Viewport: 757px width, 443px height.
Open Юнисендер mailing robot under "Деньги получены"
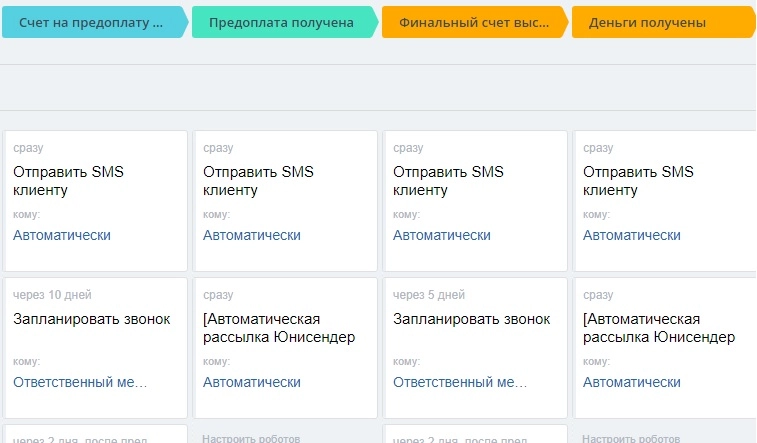659,328
